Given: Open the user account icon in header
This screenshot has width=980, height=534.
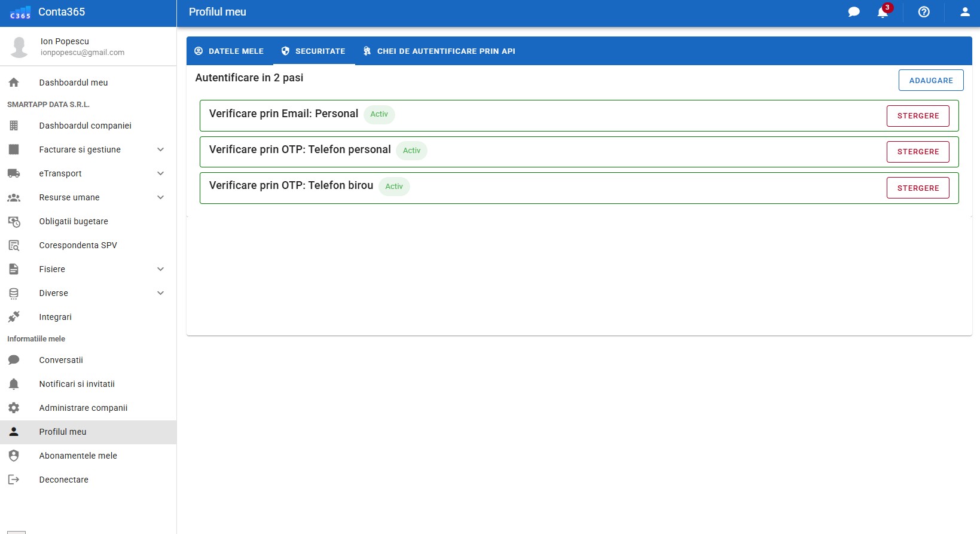Looking at the screenshot, I should click(964, 12).
